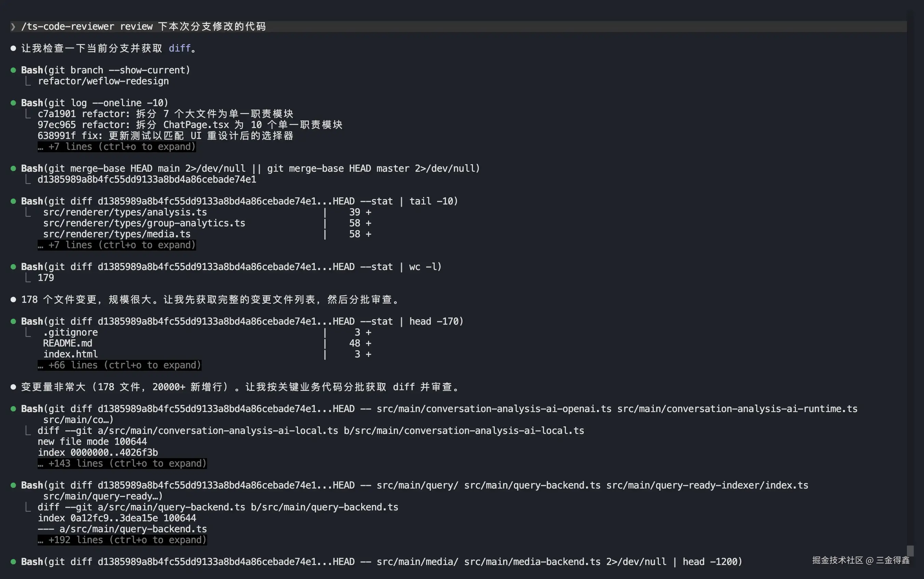Click the green status dot next to git merge-base command
The width and height of the screenshot is (924, 579).
tap(13, 169)
